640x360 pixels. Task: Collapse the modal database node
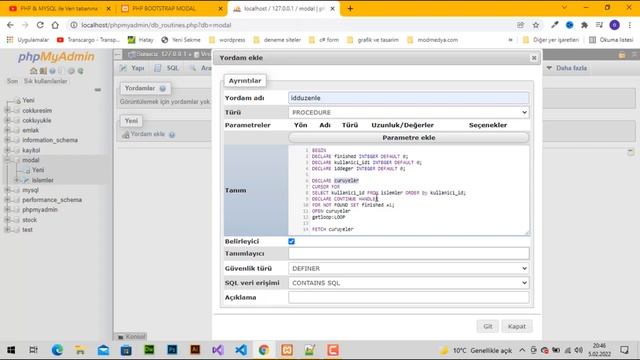click(x=7, y=160)
